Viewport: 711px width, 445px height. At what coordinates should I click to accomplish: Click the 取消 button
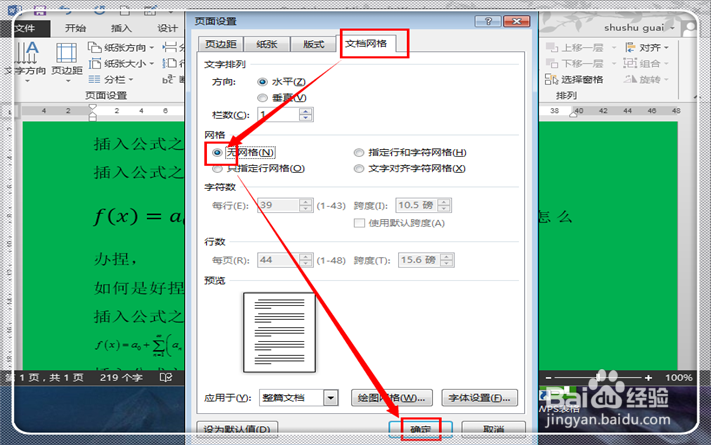tap(493, 429)
